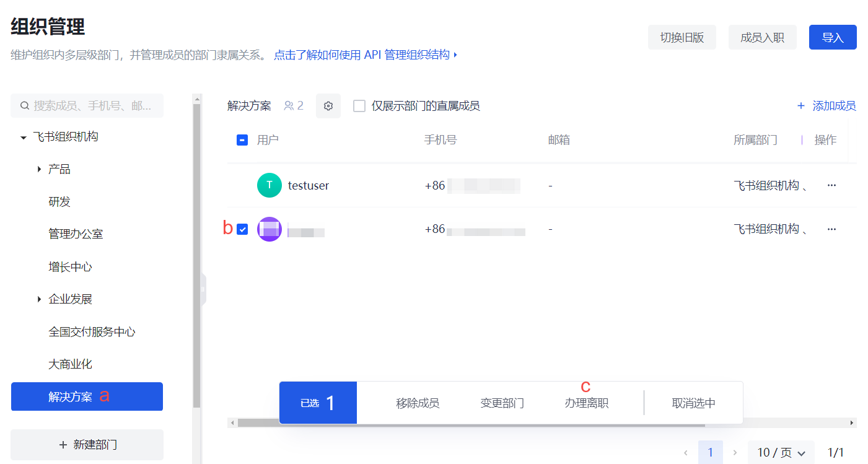Click the horizontal scrollbar under the table
This screenshot has width=868, height=464.
(471, 423)
